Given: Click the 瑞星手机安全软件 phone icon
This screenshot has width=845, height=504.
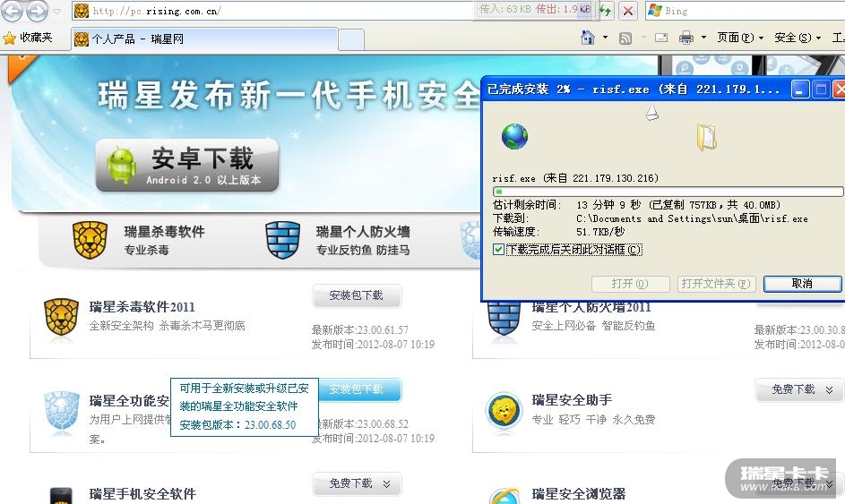Looking at the screenshot, I should 61,495.
